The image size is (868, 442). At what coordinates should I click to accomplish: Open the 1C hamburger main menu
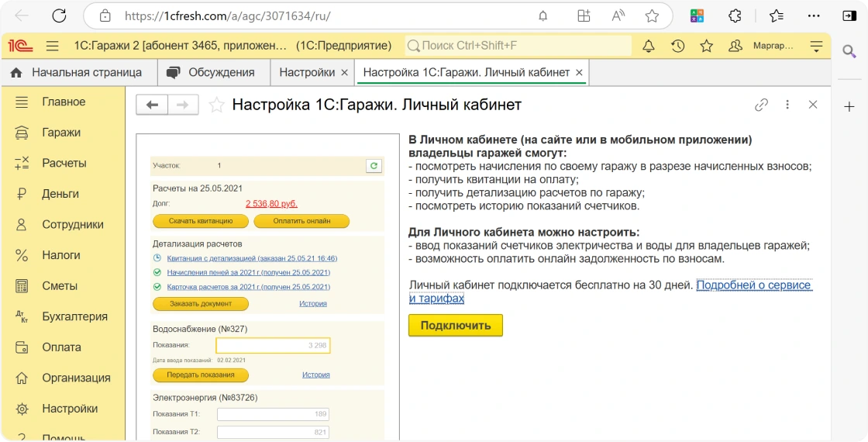[x=53, y=46]
